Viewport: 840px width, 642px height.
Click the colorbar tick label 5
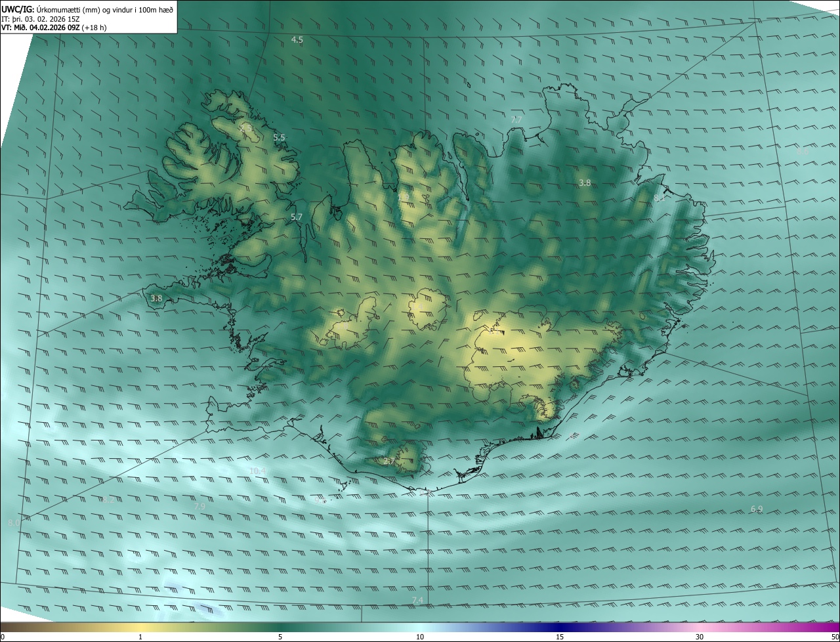(x=280, y=637)
